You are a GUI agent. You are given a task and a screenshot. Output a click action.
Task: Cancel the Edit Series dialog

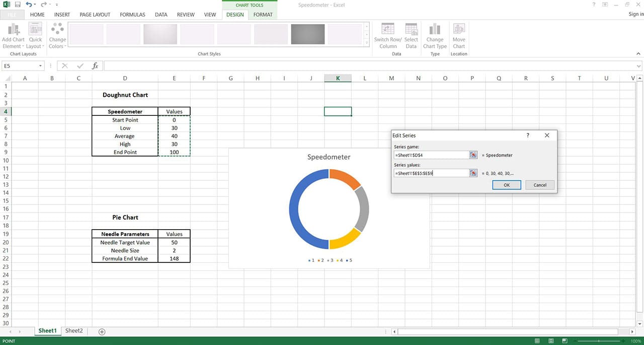click(x=539, y=185)
